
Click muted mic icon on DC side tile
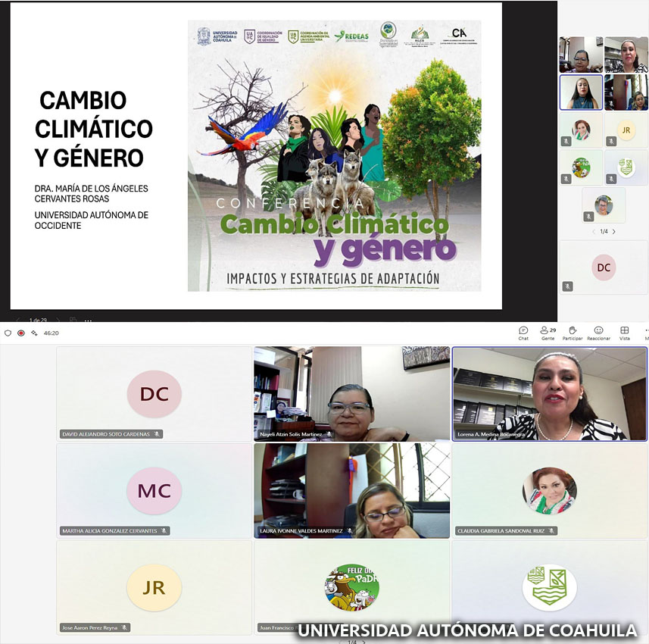[x=567, y=286]
